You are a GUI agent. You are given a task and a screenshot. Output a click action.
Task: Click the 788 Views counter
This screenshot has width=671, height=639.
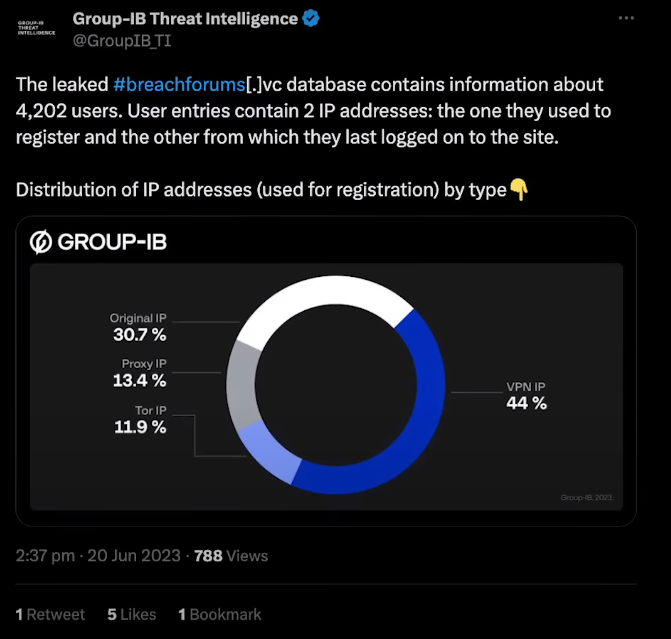[231, 556]
